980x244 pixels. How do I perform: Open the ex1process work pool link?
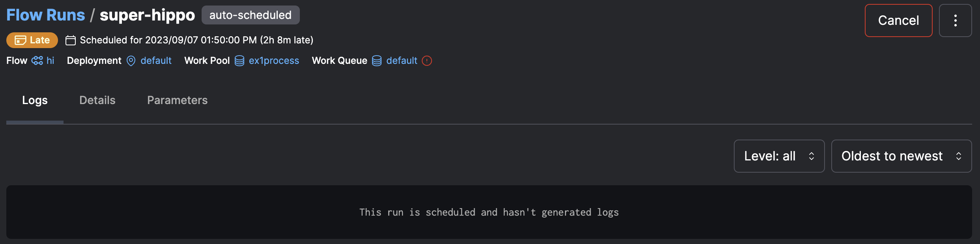click(273, 60)
